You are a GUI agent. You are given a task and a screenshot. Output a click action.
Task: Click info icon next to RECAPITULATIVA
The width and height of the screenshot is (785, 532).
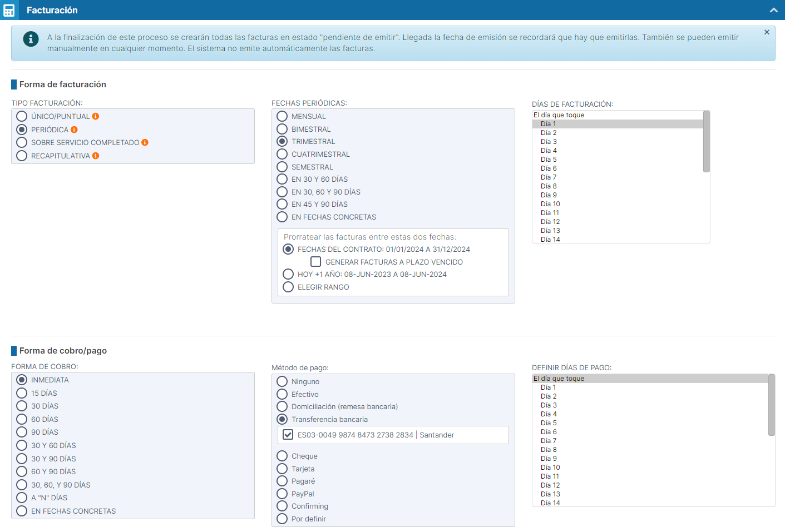click(96, 156)
